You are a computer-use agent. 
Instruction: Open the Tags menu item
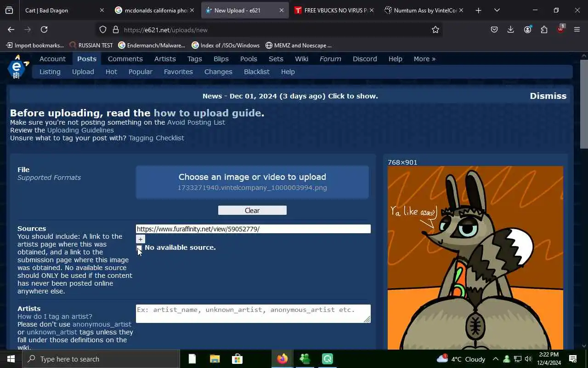195,59
